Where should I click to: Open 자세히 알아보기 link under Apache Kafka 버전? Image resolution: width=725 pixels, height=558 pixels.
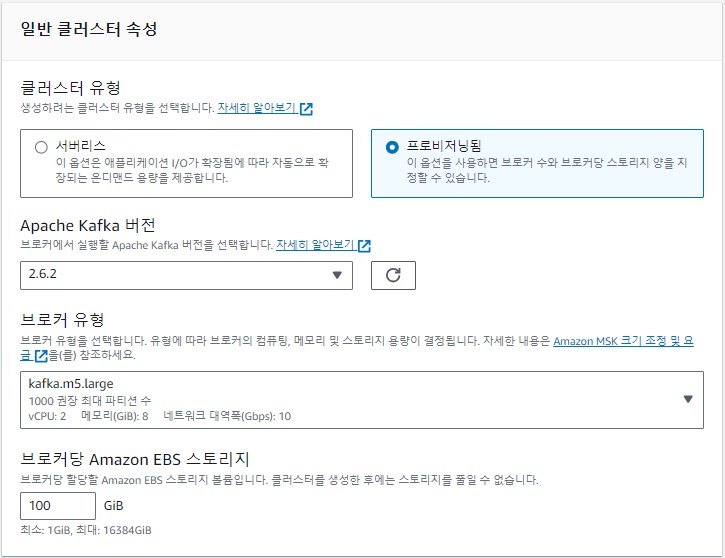click(315, 245)
